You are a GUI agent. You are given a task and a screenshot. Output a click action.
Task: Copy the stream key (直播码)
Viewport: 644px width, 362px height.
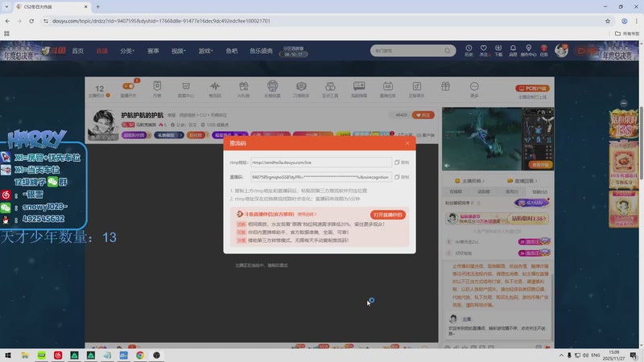402,177
